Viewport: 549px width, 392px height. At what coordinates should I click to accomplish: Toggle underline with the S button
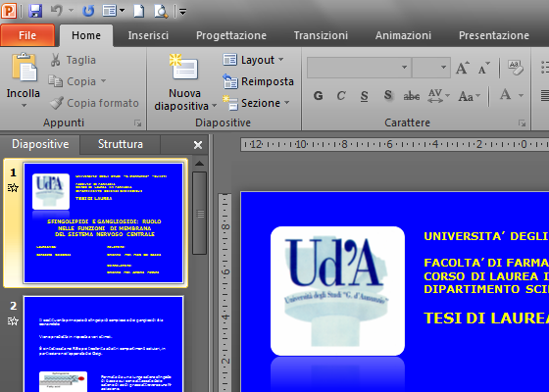click(x=364, y=96)
